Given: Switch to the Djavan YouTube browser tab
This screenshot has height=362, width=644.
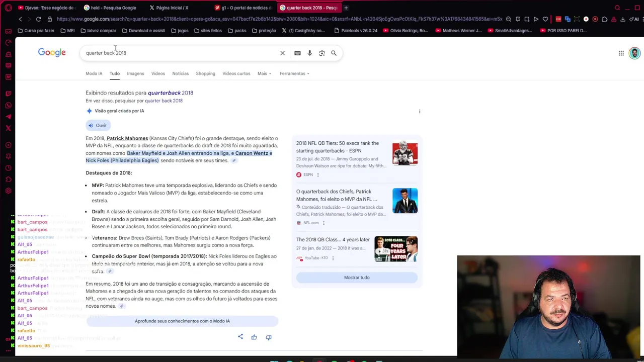Looking at the screenshot, I should [46, 8].
